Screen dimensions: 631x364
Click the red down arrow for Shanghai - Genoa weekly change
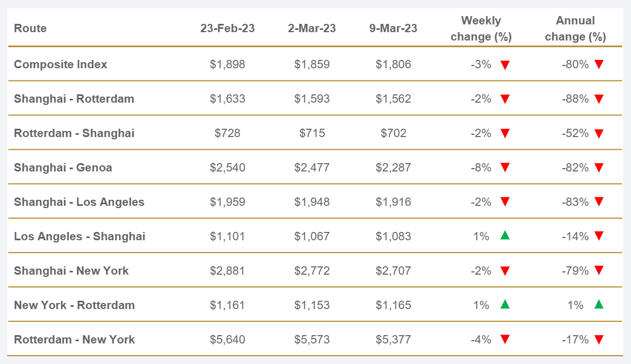[x=505, y=168]
